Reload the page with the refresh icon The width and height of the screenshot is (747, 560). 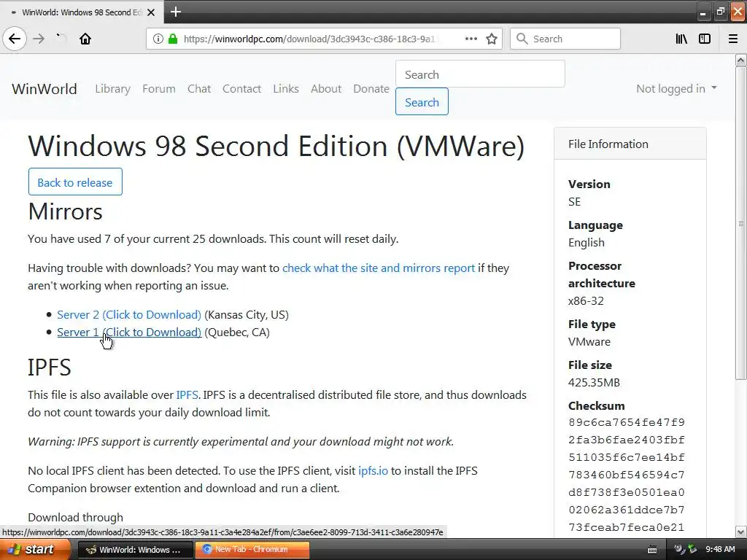61,39
